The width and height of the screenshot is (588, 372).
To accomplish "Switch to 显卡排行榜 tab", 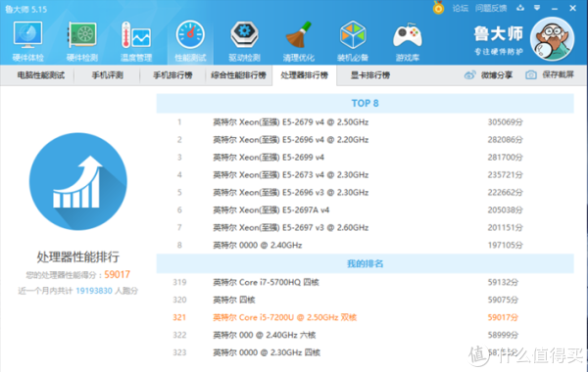I will (x=370, y=75).
